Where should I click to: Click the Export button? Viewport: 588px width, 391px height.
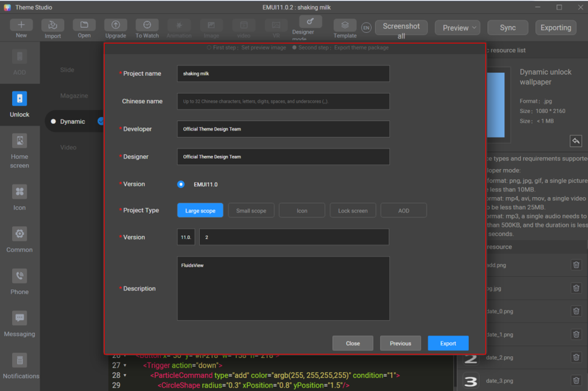click(448, 343)
